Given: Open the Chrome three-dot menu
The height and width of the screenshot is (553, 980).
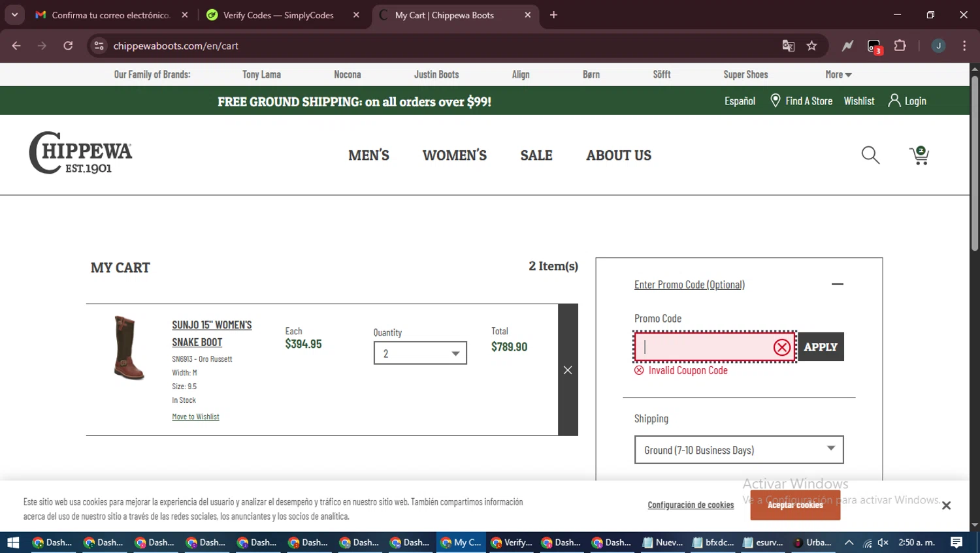Looking at the screenshot, I should coord(964,46).
